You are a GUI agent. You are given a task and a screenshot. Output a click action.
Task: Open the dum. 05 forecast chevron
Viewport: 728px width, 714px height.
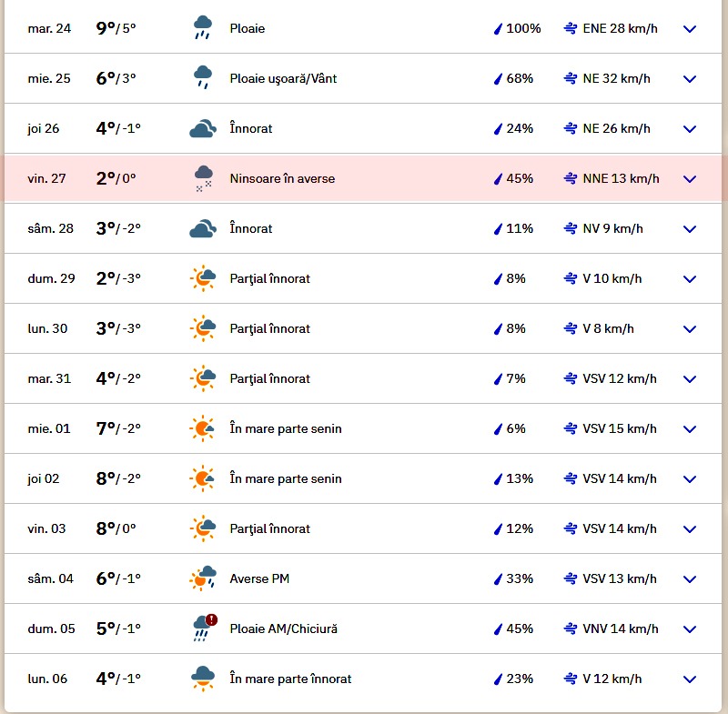click(690, 629)
